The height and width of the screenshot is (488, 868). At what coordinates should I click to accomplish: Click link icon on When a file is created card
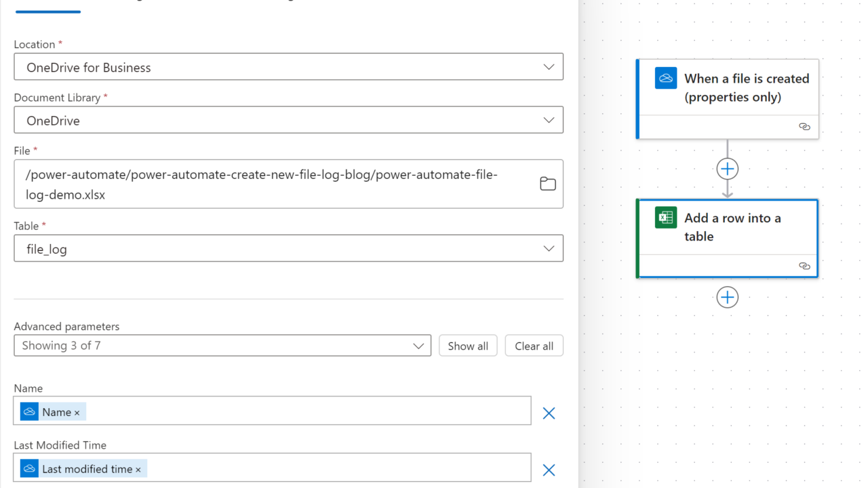coord(804,127)
